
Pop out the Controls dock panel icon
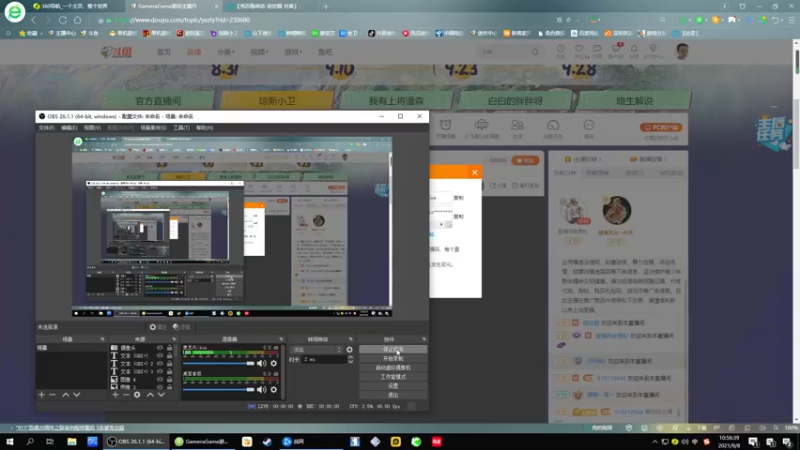424,339
